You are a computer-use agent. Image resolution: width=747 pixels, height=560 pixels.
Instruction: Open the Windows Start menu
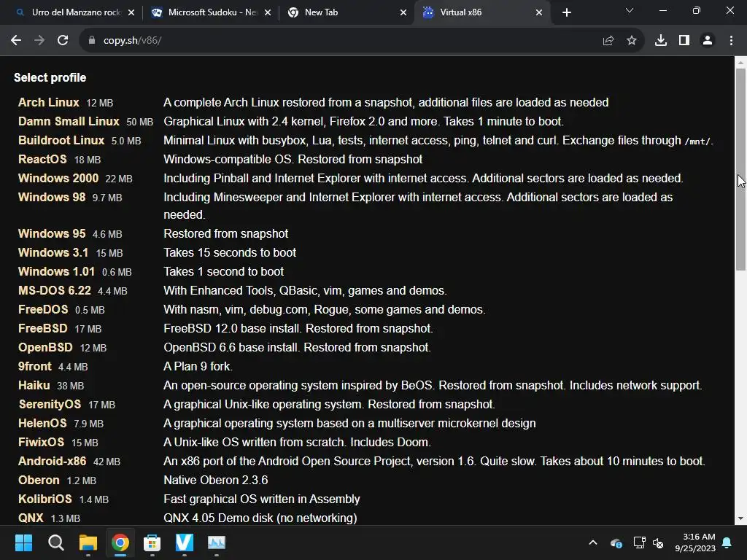(x=23, y=542)
